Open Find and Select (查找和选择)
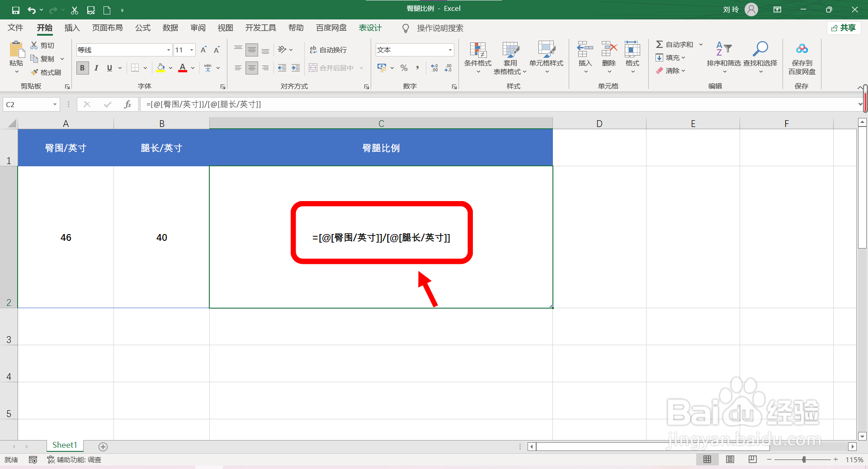 point(760,58)
